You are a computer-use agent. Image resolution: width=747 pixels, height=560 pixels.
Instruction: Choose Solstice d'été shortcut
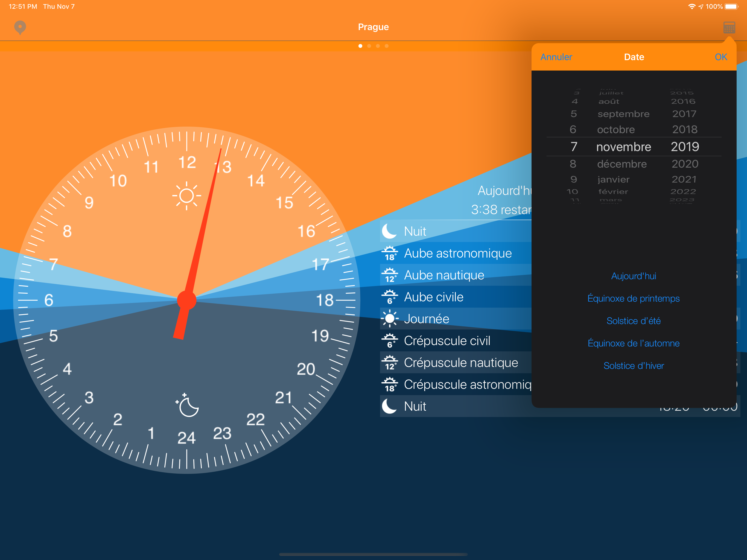pyautogui.click(x=634, y=321)
